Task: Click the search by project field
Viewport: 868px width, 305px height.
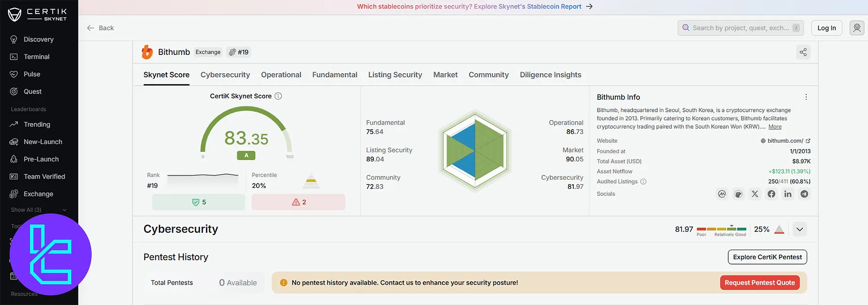Action: click(741, 28)
